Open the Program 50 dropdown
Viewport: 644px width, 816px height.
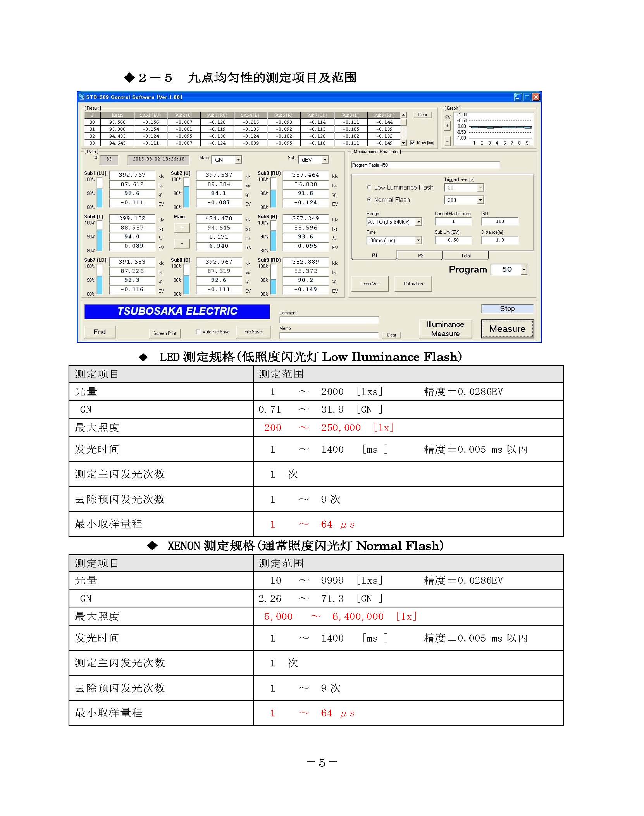coord(524,269)
